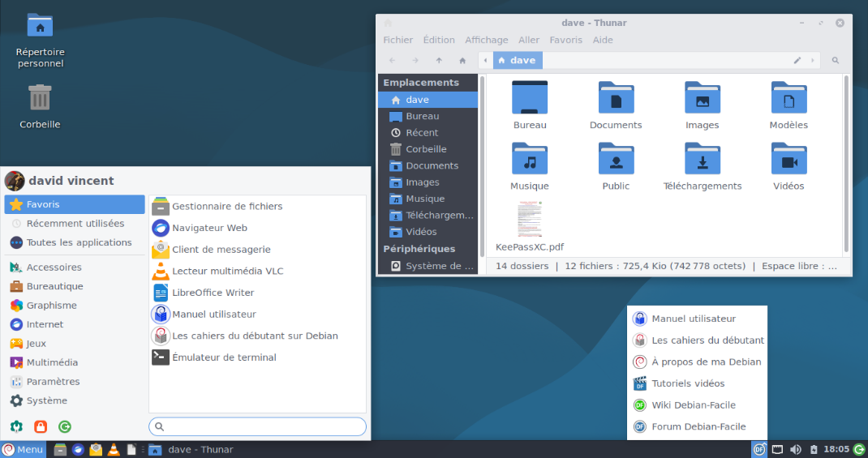
Task: Click the pencil edit-path icon
Action: [797, 60]
